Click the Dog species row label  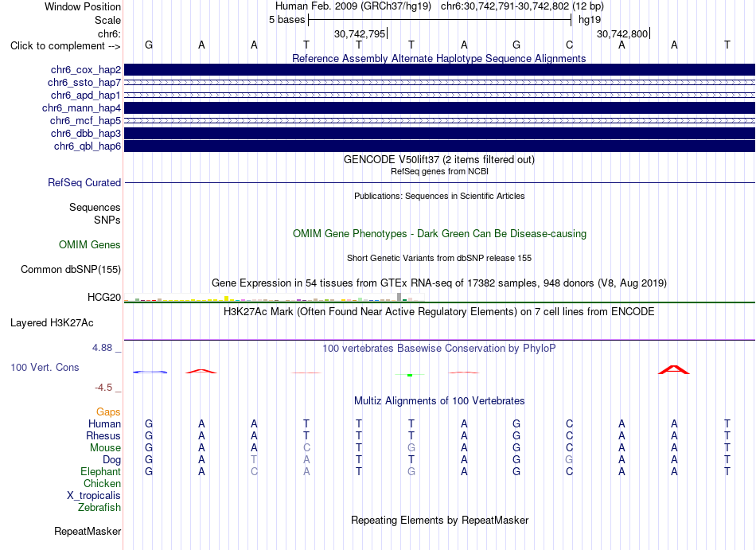[x=111, y=460]
